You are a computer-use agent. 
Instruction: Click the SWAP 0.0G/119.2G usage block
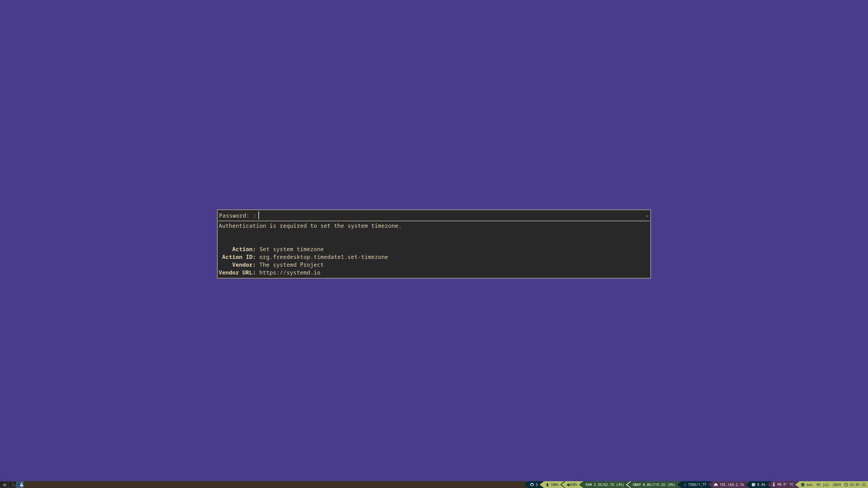pos(653,485)
